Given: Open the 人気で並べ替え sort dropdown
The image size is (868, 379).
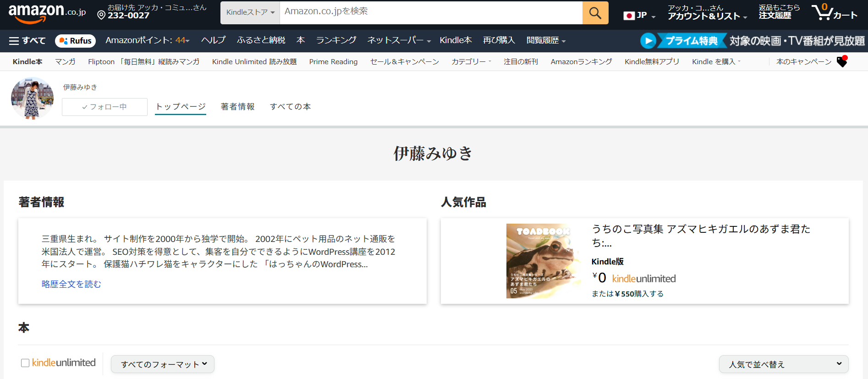Looking at the screenshot, I should click(784, 364).
